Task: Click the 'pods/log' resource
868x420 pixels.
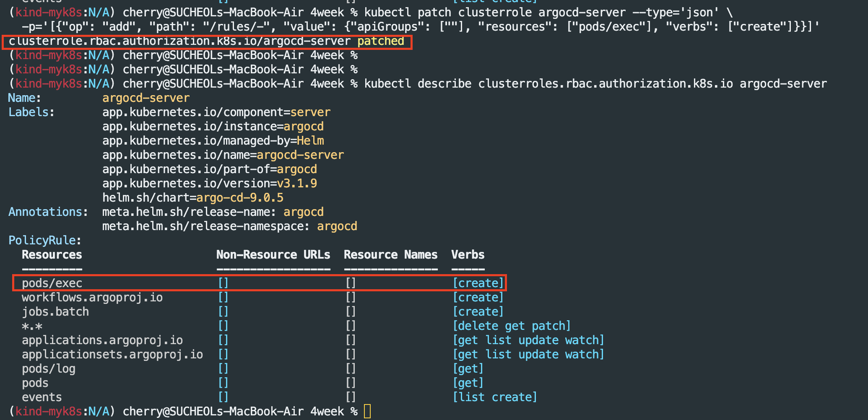Action: 49,369
